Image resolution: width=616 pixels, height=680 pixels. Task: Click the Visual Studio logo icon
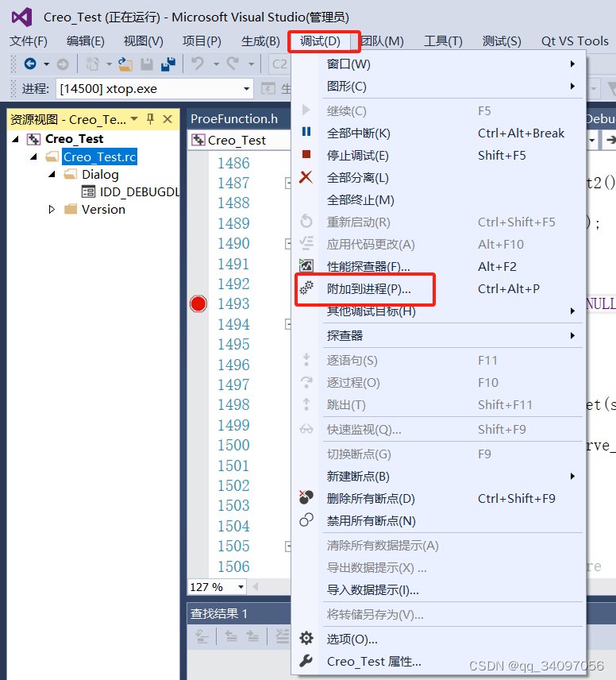click(x=21, y=17)
